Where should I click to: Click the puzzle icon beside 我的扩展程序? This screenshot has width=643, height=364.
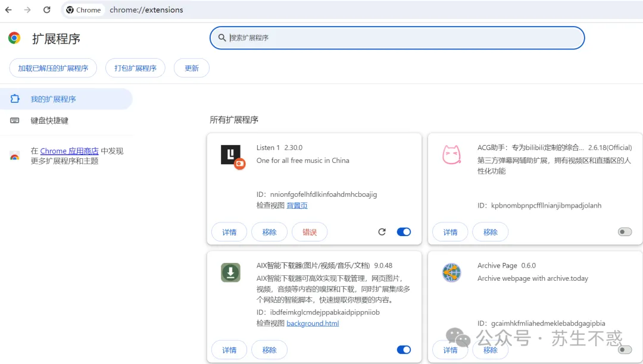[x=15, y=99]
